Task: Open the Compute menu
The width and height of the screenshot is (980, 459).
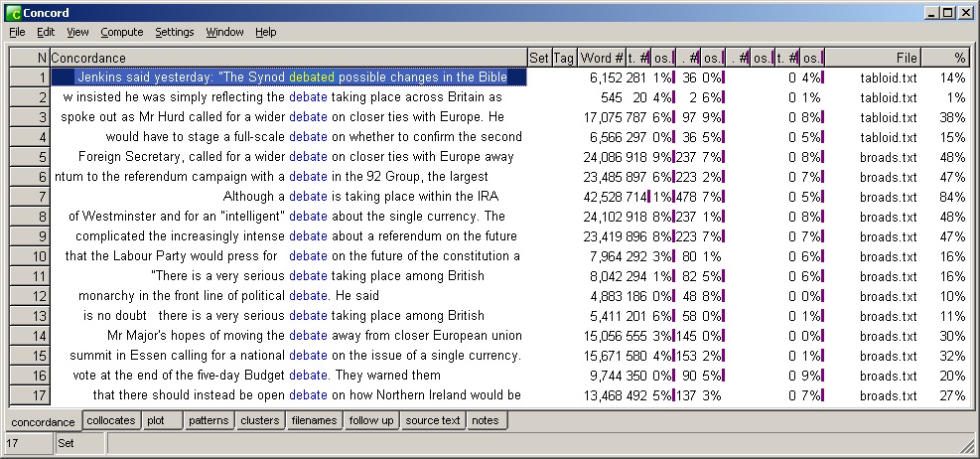Action: click(x=122, y=32)
